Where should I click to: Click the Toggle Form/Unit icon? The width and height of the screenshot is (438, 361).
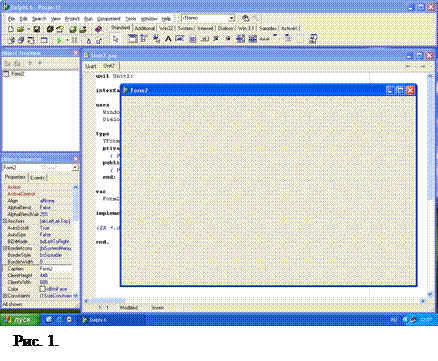[31, 40]
